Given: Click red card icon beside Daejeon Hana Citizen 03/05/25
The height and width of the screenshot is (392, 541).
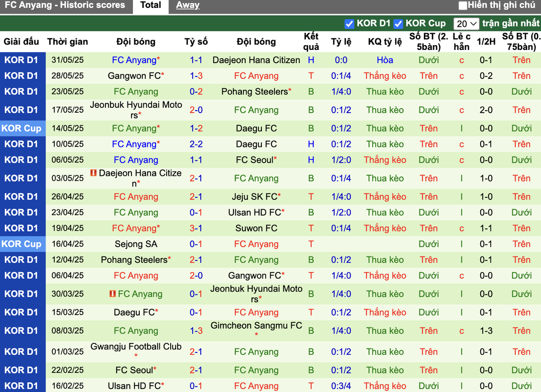Looking at the screenshot, I should 94,173.
